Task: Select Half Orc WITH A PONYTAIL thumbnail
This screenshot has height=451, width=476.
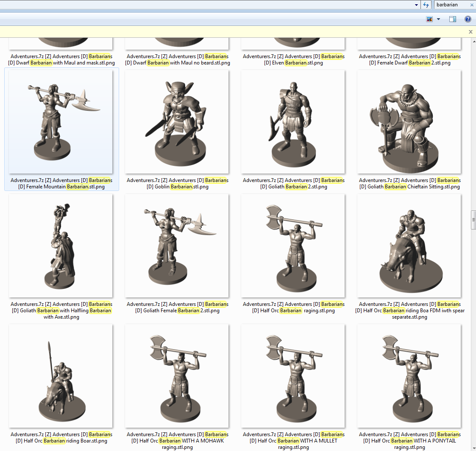Action: (409, 376)
